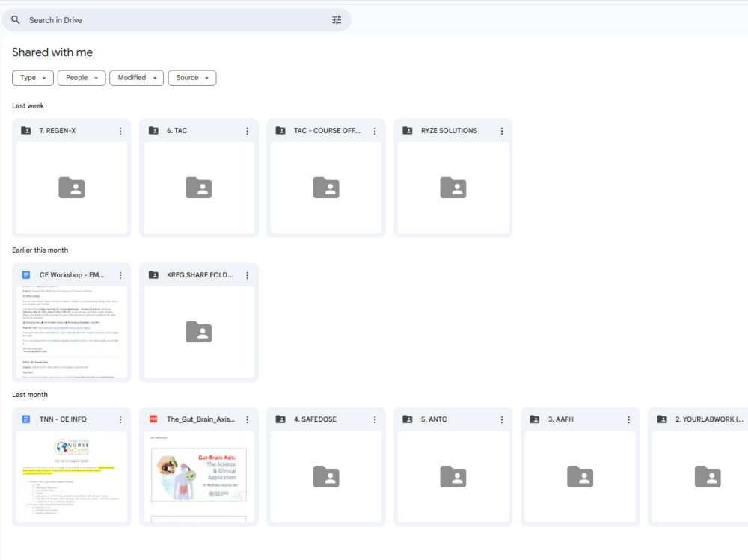748x560 pixels.
Task: Select the 3. AAFH folder thumbnail
Action: pyautogui.click(x=580, y=476)
